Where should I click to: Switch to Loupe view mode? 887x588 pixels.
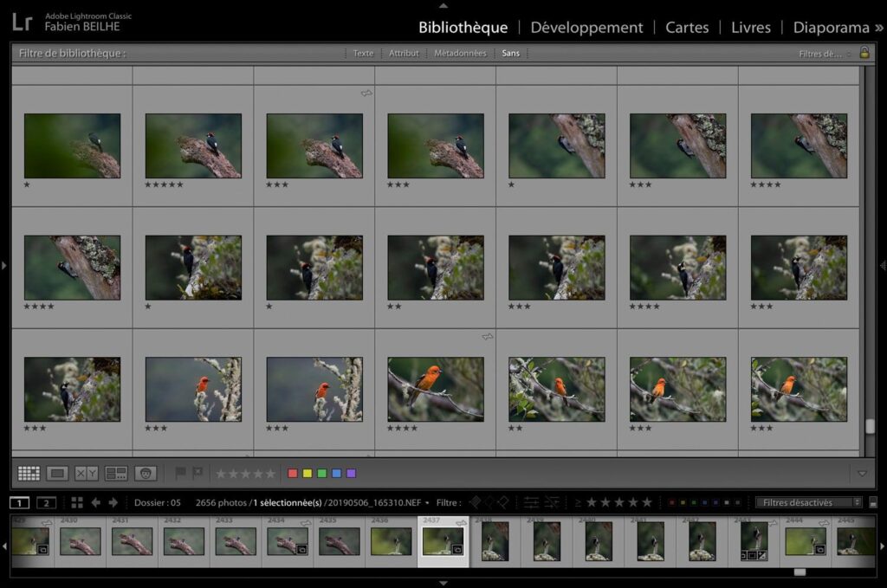point(57,474)
